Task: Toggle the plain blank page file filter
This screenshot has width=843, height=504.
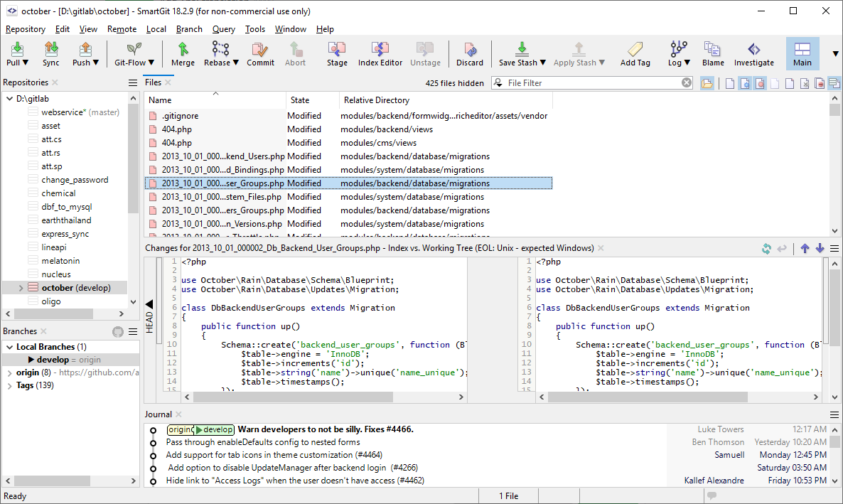Action: point(729,83)
